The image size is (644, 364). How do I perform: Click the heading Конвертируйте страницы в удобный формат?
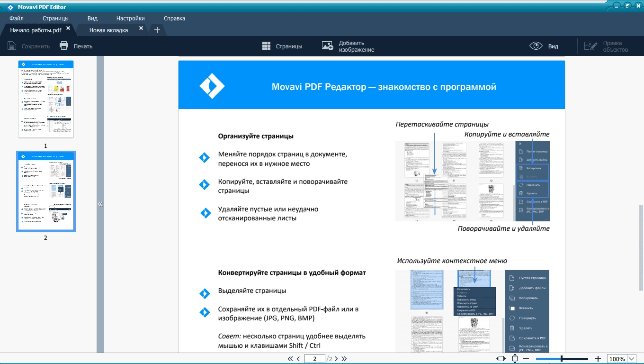click(x=292, y=273)
